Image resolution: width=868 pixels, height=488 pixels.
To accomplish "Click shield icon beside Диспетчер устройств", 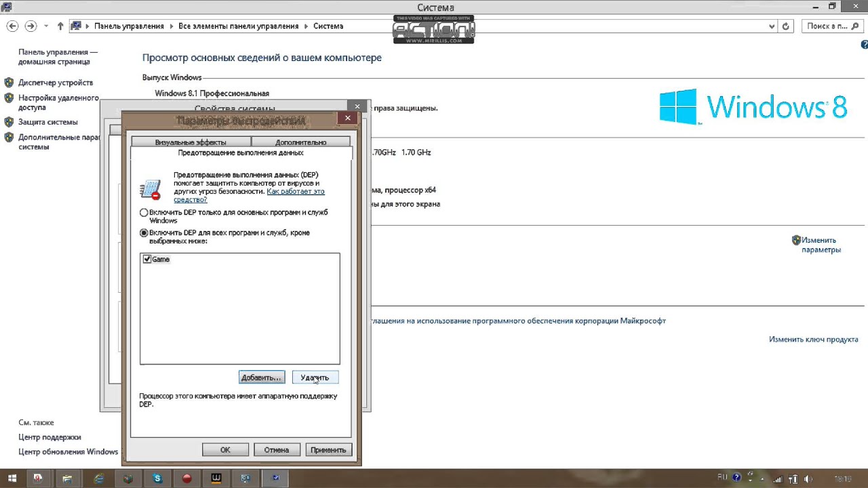I will click(9, 83).
